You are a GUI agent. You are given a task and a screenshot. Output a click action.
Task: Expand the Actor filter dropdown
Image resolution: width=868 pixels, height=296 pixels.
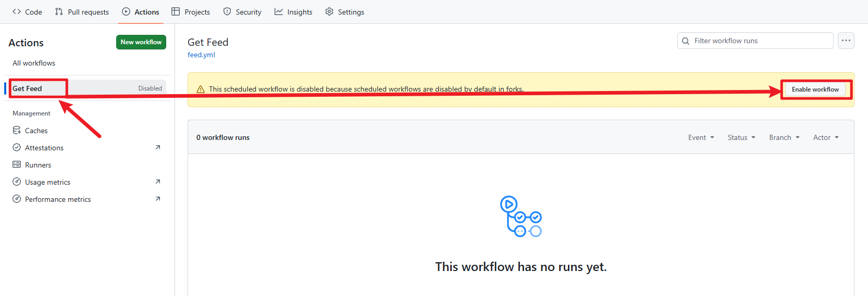[x=826, y=137]
